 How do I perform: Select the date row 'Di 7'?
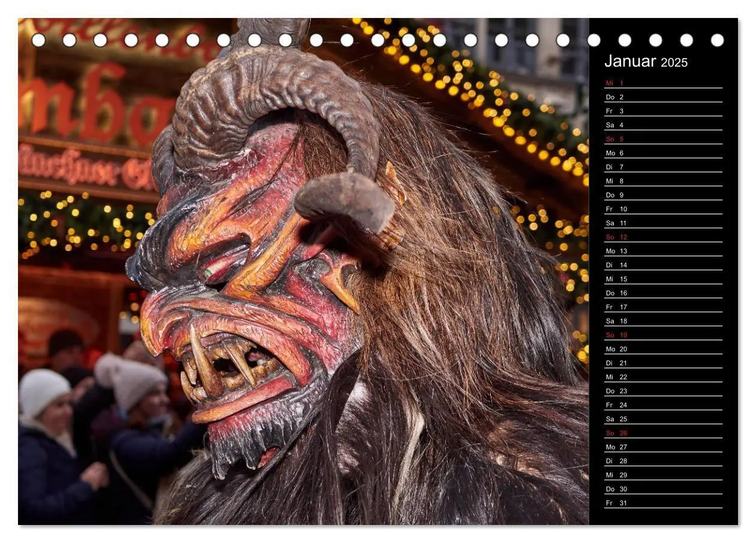point(663,167)
